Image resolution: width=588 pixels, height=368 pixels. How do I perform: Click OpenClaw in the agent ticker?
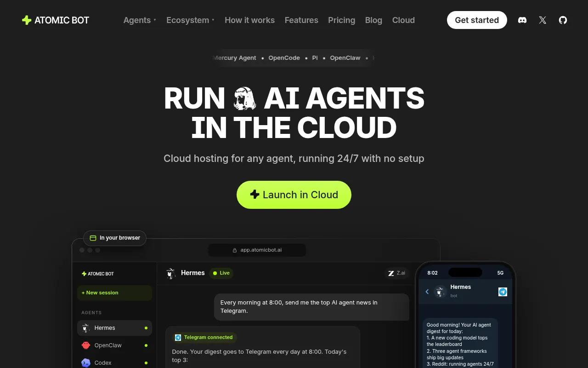pos(345,58)
